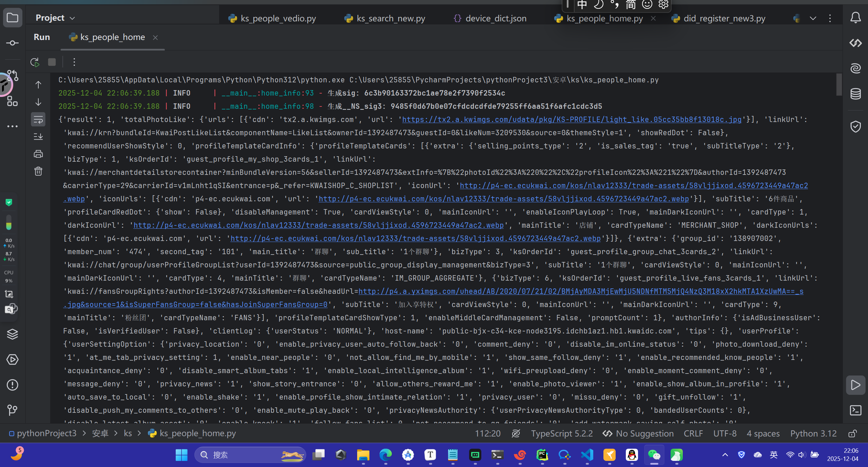Click the console vertical scrollbar
This screenshot has height=467, width=868.
(839, 85)
